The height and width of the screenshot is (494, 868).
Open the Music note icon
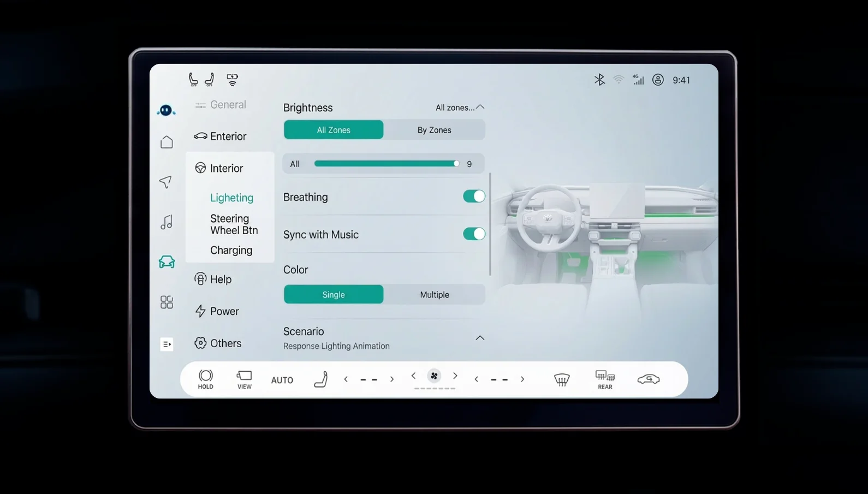pyautogui.click(x=167, y=222)
